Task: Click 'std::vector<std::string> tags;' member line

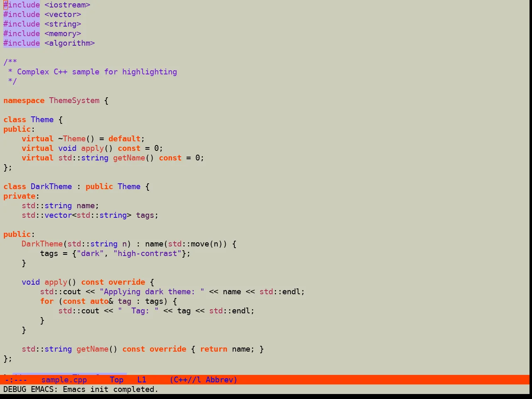Action: (90, 215)
